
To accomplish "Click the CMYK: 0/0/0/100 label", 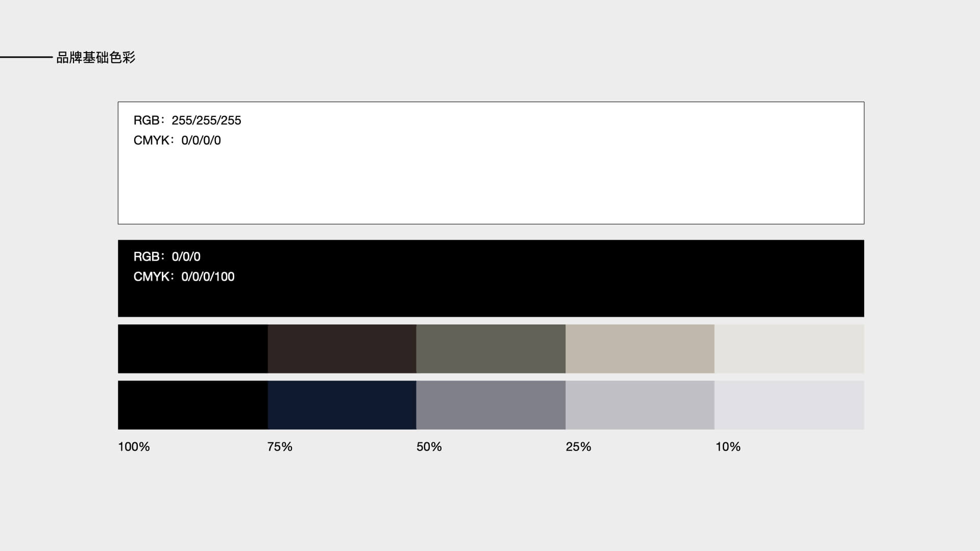I will (x=184, y=277).
